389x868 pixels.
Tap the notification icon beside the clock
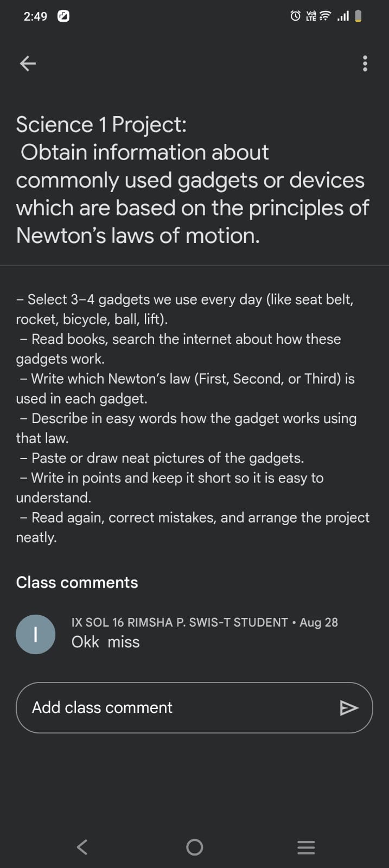(63, 16)
